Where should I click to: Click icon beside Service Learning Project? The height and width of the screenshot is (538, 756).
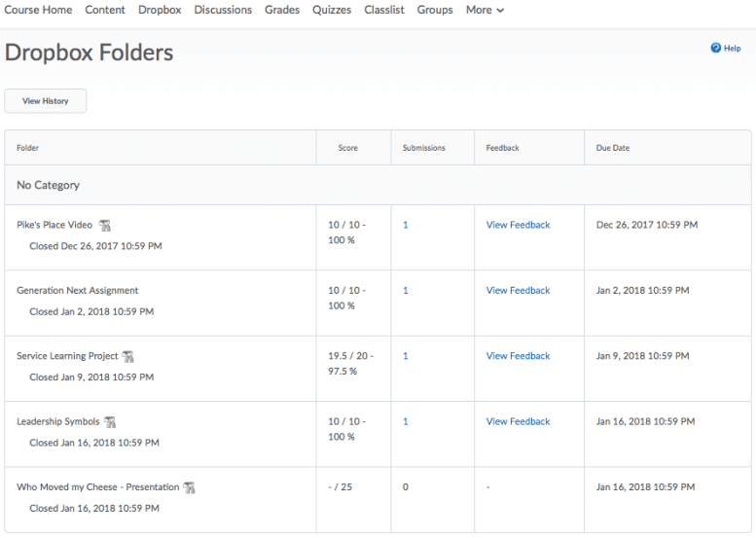pyautogui.click(x=127, y=357)
